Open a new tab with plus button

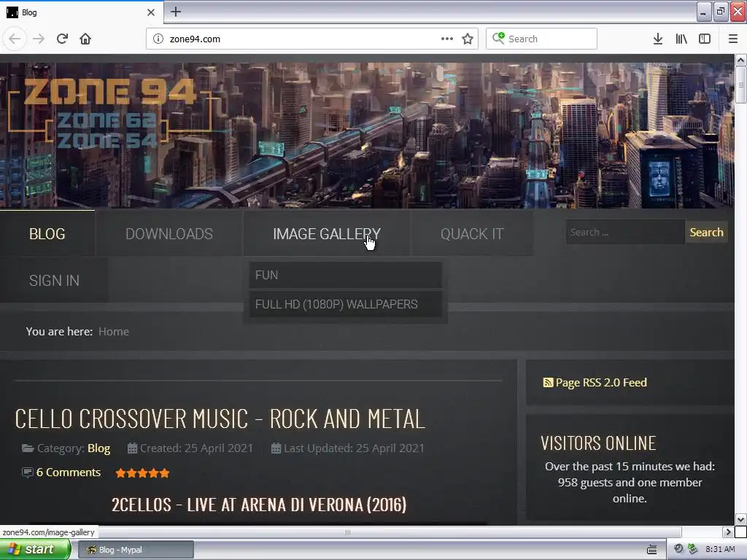pos(176,12)
